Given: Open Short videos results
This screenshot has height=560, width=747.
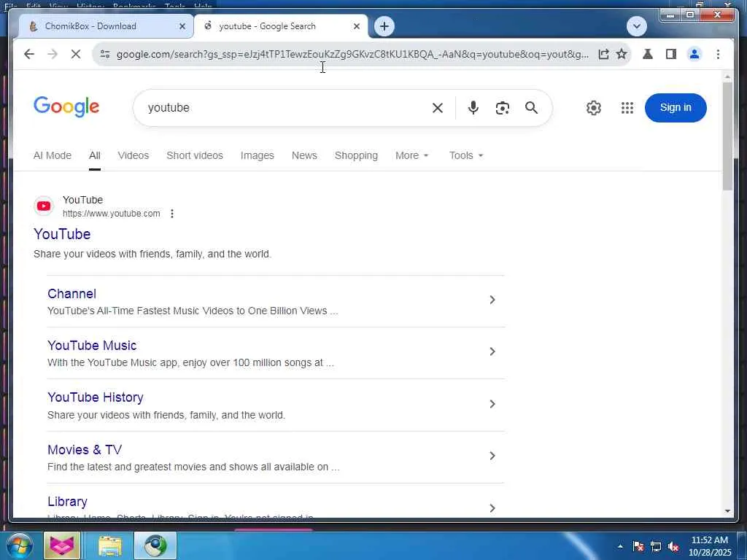Looking at the screenshot, I should pos(194,156).
